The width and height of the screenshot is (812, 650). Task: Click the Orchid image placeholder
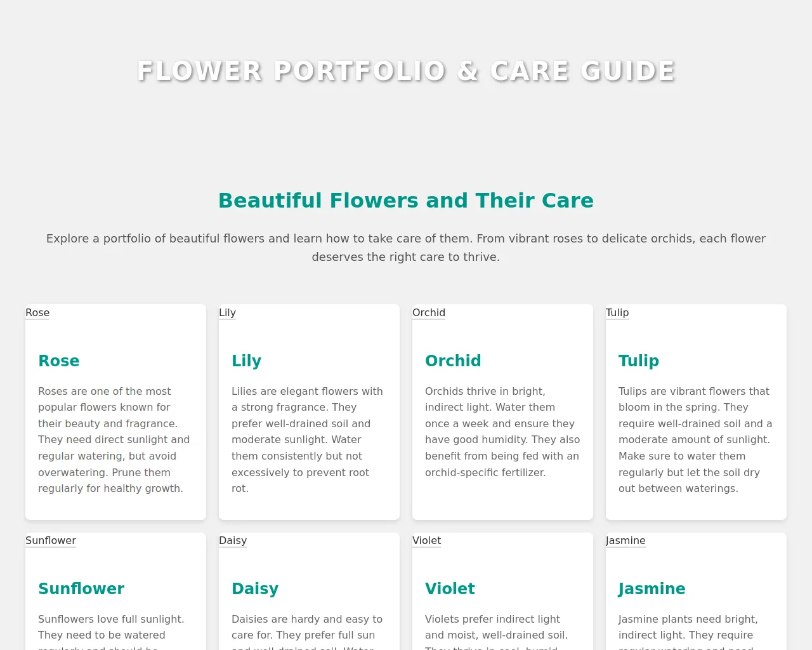point(429,312)
